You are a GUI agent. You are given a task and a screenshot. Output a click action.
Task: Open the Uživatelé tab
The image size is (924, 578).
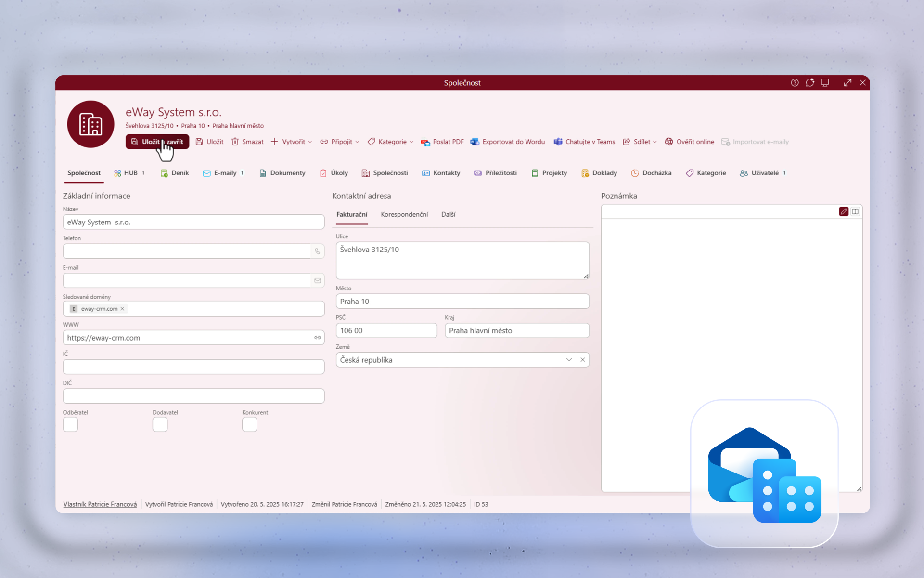(763, 173)
